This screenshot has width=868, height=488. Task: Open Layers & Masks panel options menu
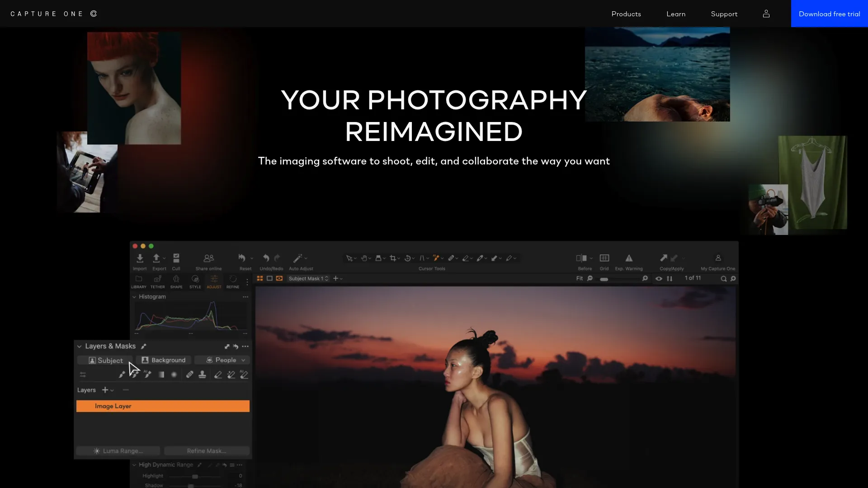[245, 347]
